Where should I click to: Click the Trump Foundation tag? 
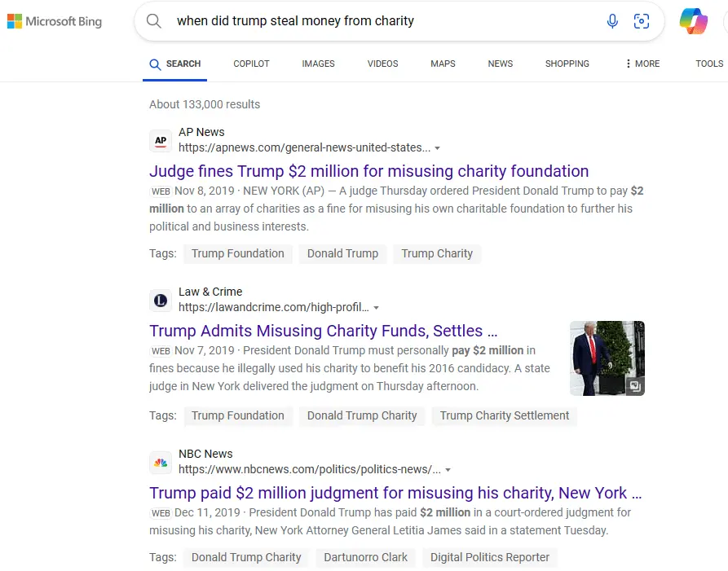point(237,253)
